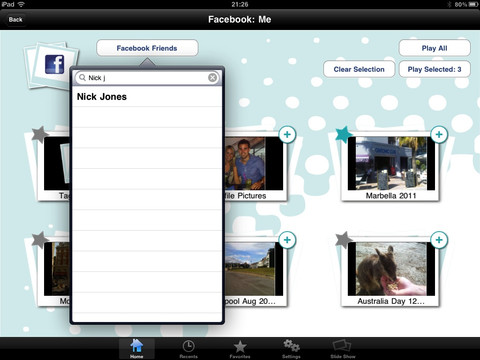
Task: Tap the Back button
Action: click(x=15, y=19)
